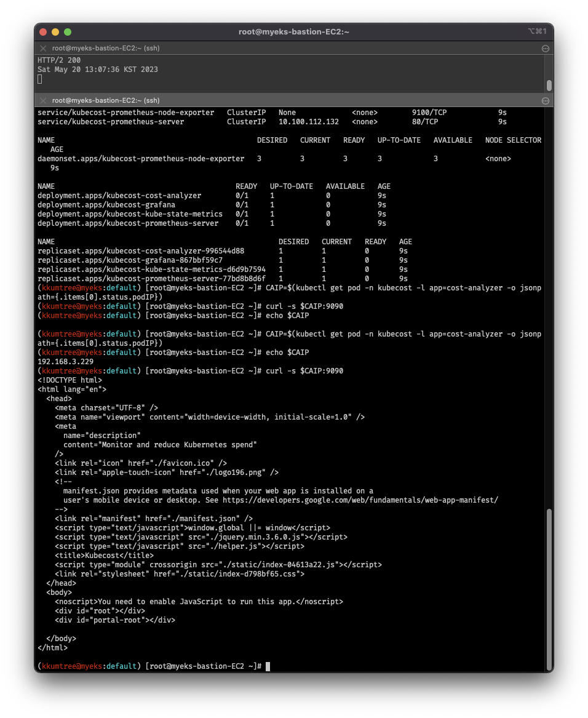Open developers.google.com web-app-manifest URL

point(360,500)
